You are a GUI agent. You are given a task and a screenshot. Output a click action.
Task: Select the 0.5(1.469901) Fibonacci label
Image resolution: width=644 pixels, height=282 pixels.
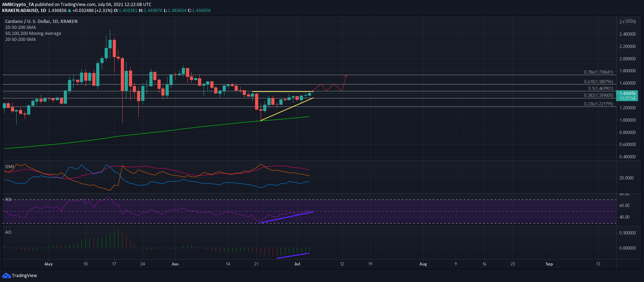coord(601,88)
